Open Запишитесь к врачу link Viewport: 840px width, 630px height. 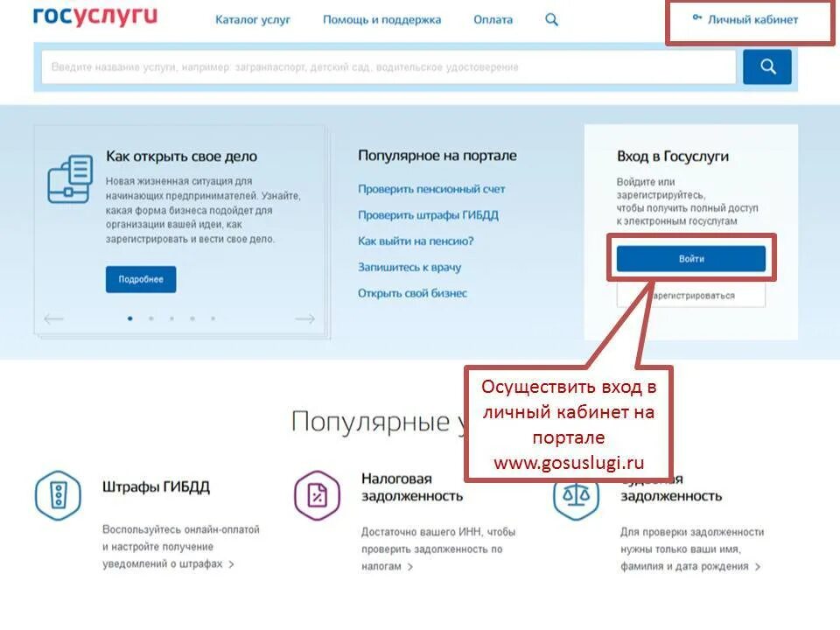tap(409, 267)
